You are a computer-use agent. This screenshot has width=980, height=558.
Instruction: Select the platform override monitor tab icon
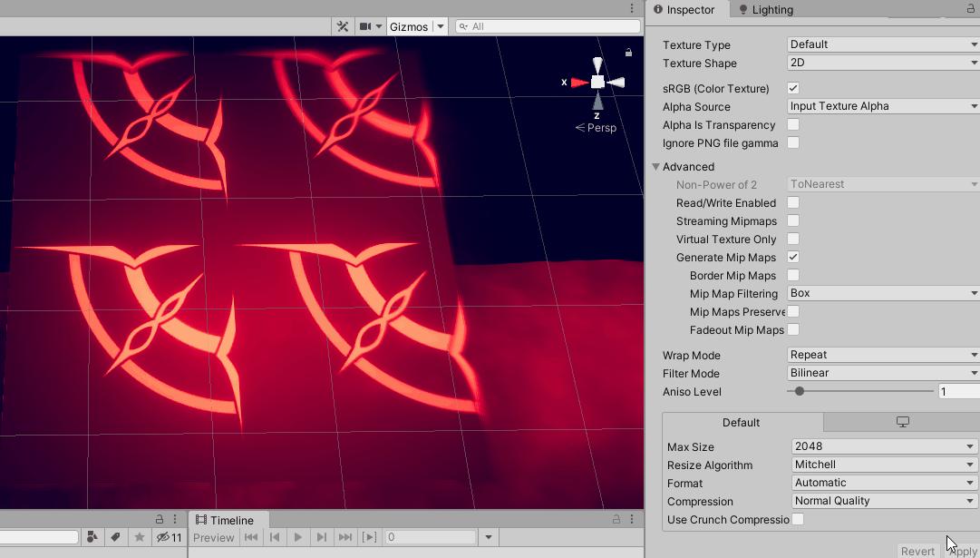(901, 422)
